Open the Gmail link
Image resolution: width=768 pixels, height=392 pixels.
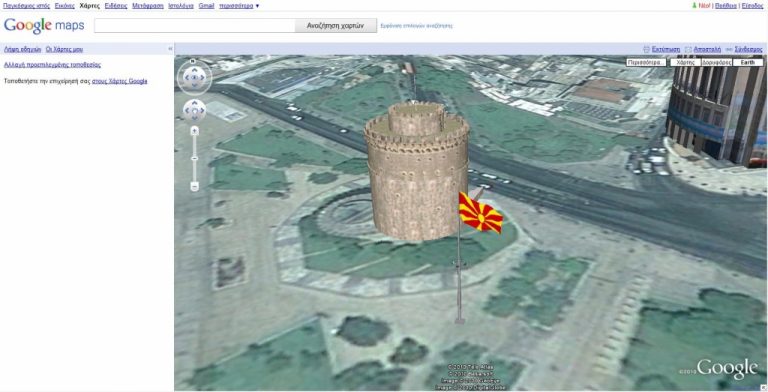(207, 6)
